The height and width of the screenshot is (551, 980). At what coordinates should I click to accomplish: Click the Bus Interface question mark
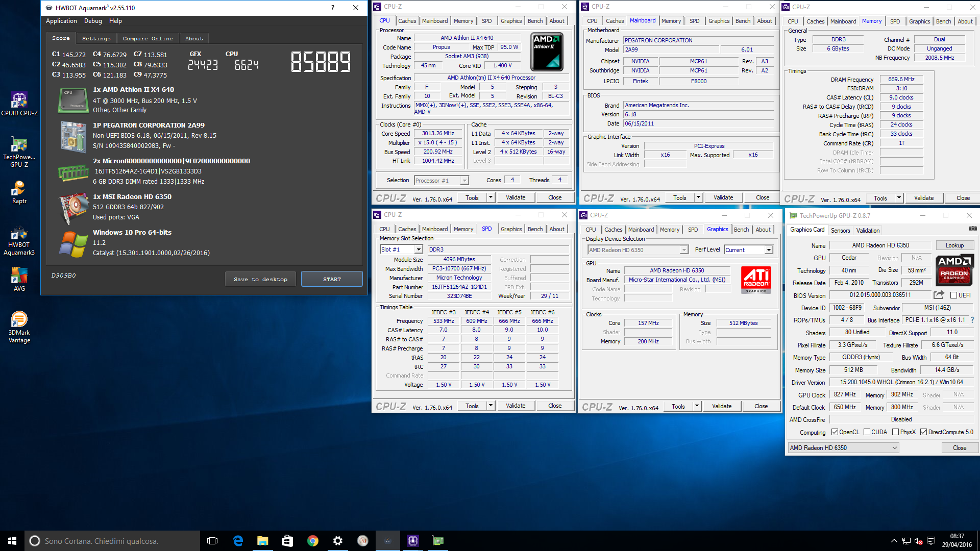coord(972,320)
